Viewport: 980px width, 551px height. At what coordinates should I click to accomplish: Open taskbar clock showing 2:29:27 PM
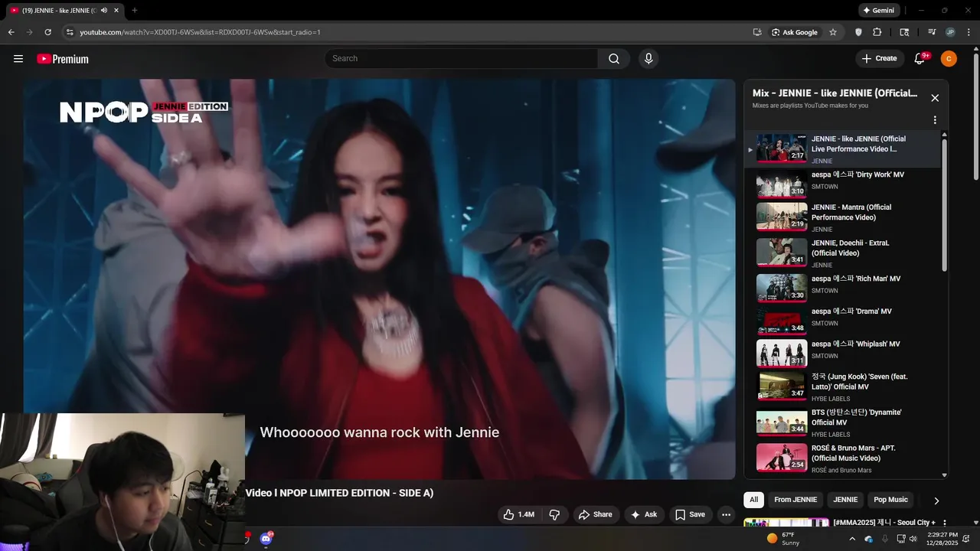tap(942, 539)
